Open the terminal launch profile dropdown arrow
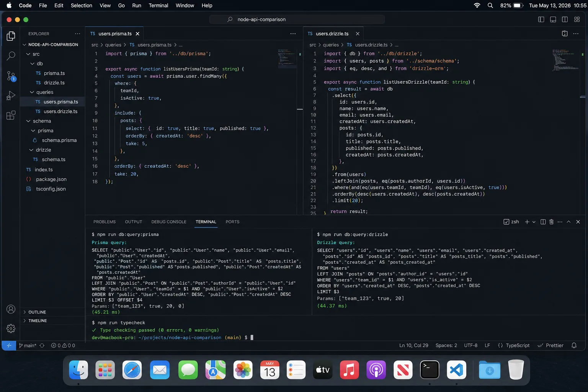588x392 pixels. [x=534, y=222]
